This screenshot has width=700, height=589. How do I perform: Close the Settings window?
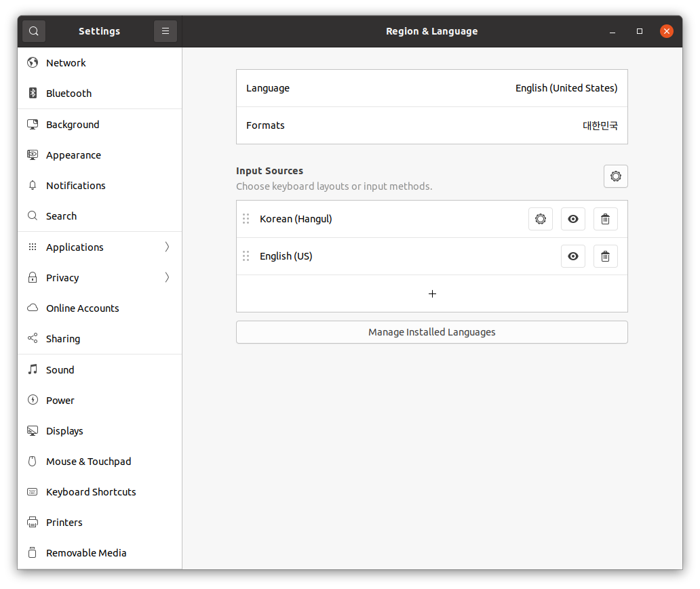[667, 31]
